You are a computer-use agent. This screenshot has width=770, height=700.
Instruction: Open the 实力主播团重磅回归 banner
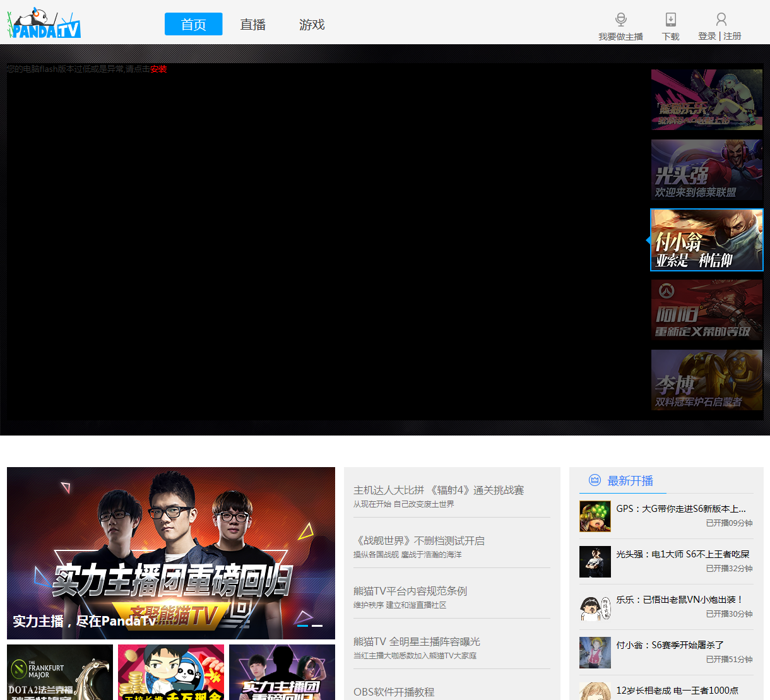coord(171,553)
